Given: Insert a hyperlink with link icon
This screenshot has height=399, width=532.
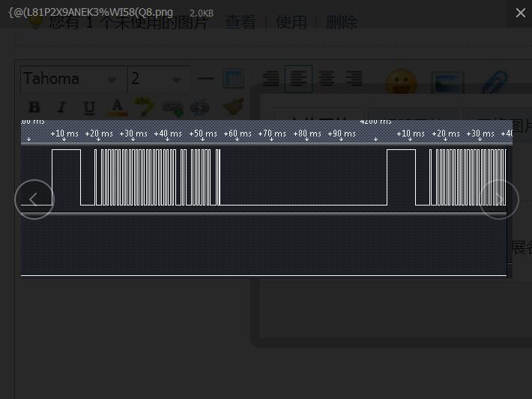Looking at the screenshot, I should pyautogui.click(x=172, y=107).
